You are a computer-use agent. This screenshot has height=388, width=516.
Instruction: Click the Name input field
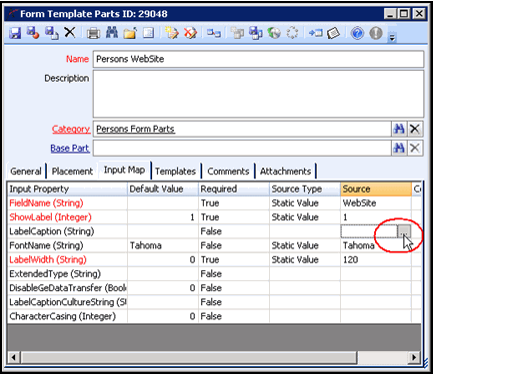[258, 59]
